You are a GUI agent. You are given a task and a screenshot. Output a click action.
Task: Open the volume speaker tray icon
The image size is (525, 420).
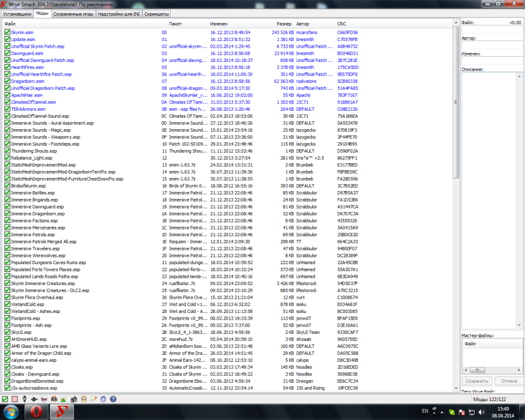[481, 412]
